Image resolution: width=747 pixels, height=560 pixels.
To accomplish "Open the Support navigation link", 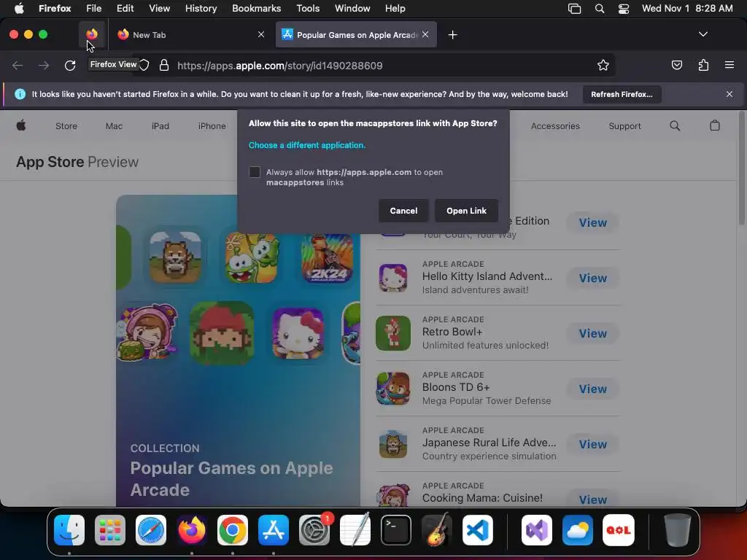I will [624, 126].
